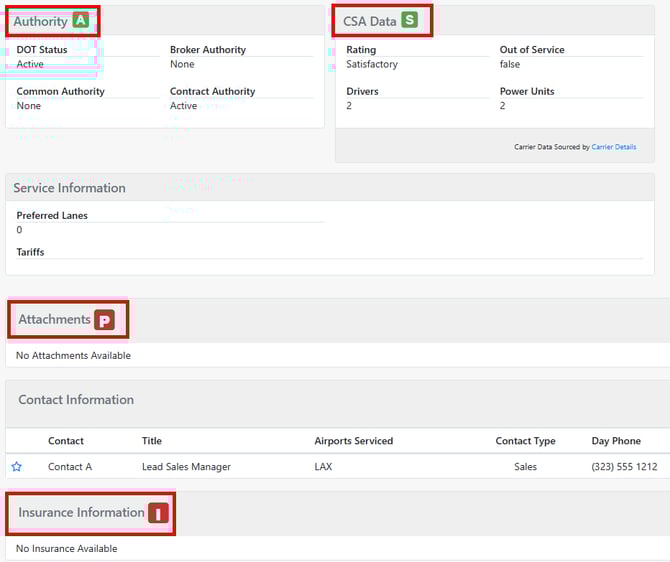Image resolution: width=670 pixels, height=562 pixels.
Task: Click the green A badge beside Authority
Action: pyautogui.click(x=81, y=21)
